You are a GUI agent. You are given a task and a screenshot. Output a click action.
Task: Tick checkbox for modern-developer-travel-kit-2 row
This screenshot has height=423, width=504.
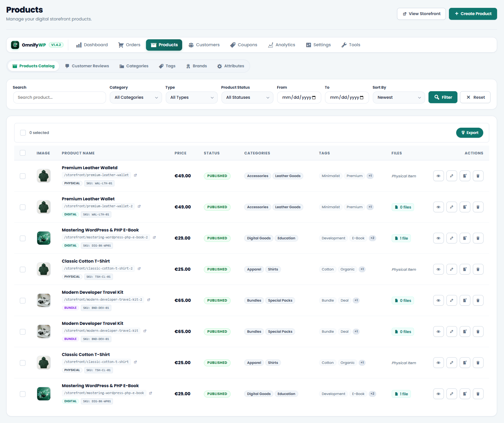coord(23,301)
